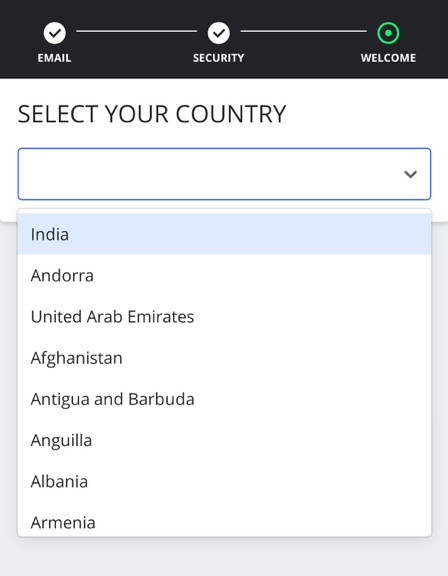The height and width of the screenshot is (576, 448).
Task: Select Andorra from the country list
Action: tap(224, 275)
